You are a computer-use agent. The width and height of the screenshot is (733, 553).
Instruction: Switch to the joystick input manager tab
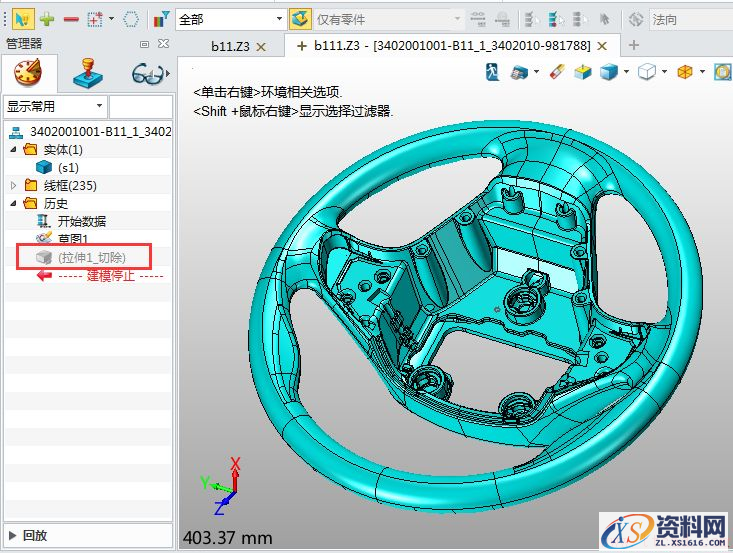point(88,73)
